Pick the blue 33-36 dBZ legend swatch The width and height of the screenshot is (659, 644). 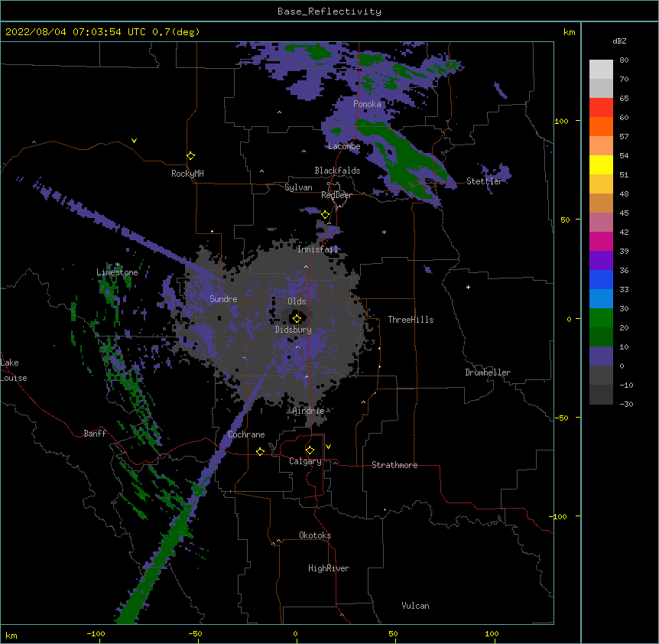tap(601, 279)
